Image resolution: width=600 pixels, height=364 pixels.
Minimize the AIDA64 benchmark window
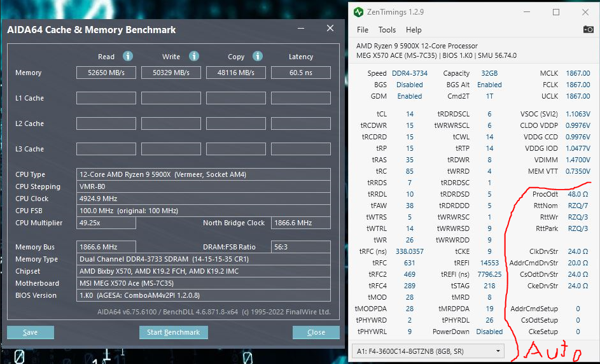[x=301, y=29]
